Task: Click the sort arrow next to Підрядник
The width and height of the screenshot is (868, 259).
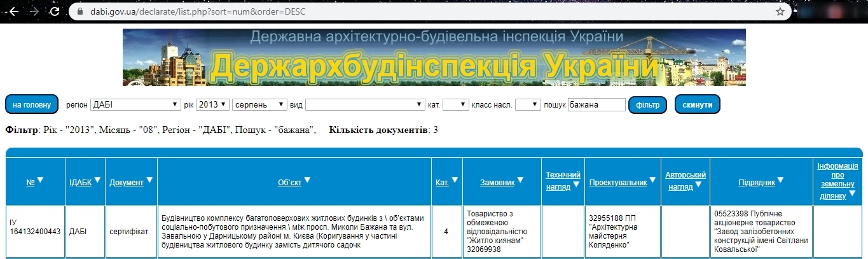Action: click(x=782, y=181)
